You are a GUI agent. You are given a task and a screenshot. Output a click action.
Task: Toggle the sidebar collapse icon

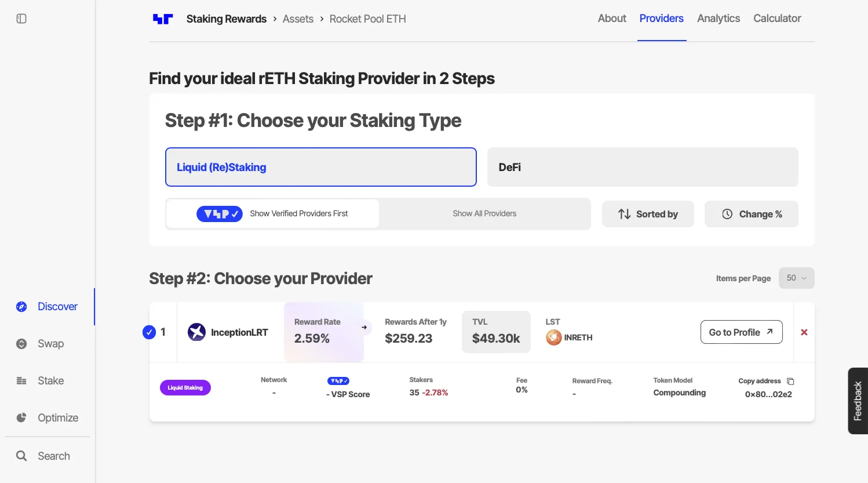pos(21,19)
